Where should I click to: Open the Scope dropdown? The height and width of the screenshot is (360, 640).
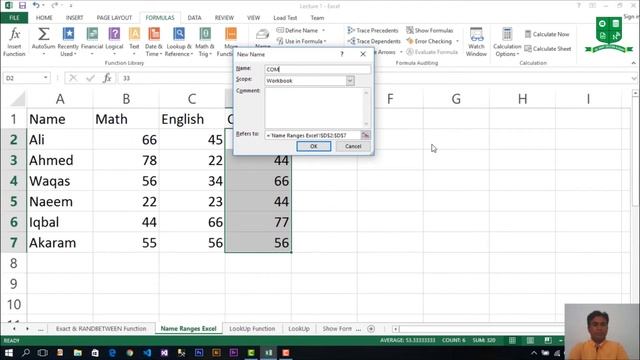click(350, 81)
